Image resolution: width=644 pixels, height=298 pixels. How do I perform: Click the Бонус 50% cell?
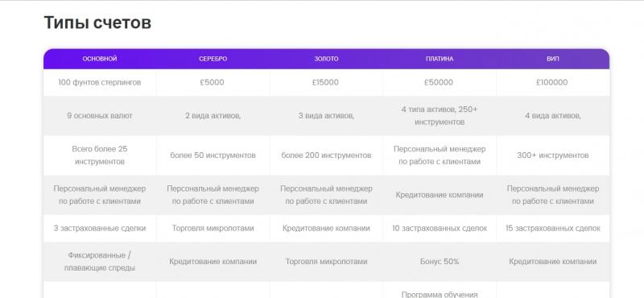pyautogui.click(x=440, y=262)
